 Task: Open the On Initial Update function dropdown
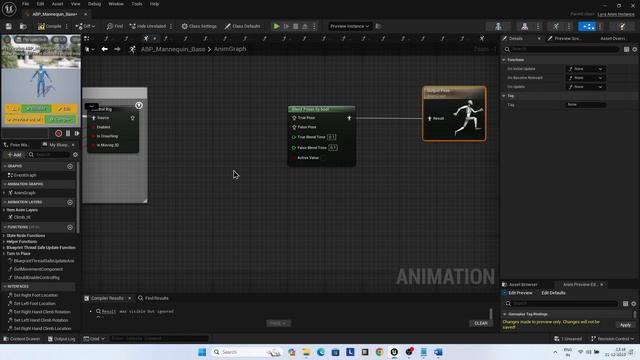(x=585, y=69)
